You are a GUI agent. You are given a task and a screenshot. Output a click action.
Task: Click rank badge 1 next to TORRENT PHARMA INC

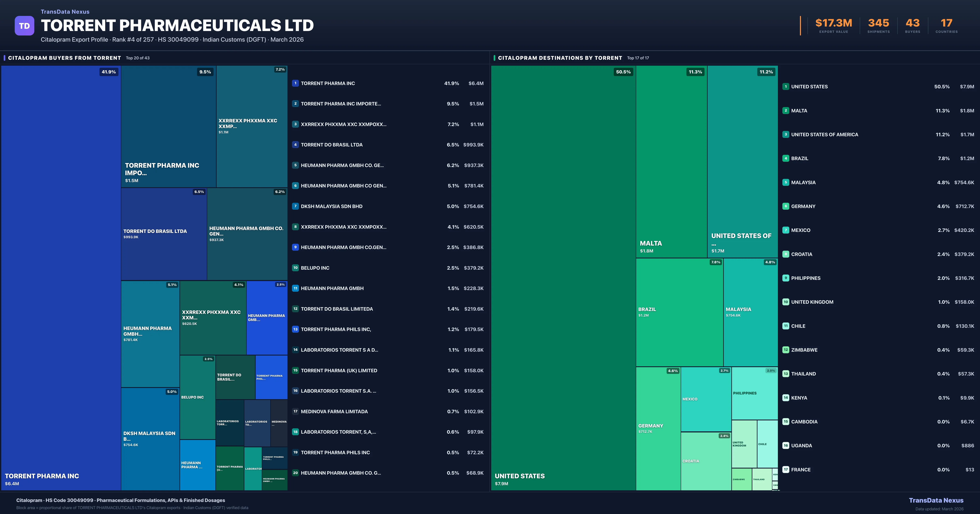(x=295, y=83)
